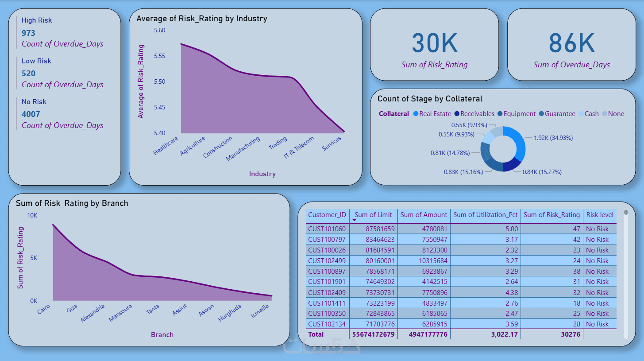Viewport: 644px width, 361px height.
Task: Click Giza on the Branch axis
Action: pyautogui.click(x=72, y=308)
